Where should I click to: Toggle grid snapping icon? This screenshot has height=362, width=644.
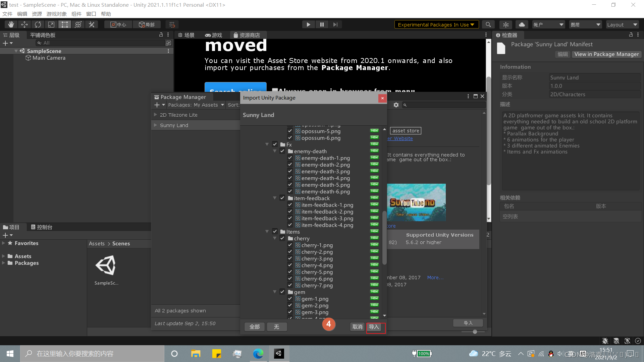172,24
